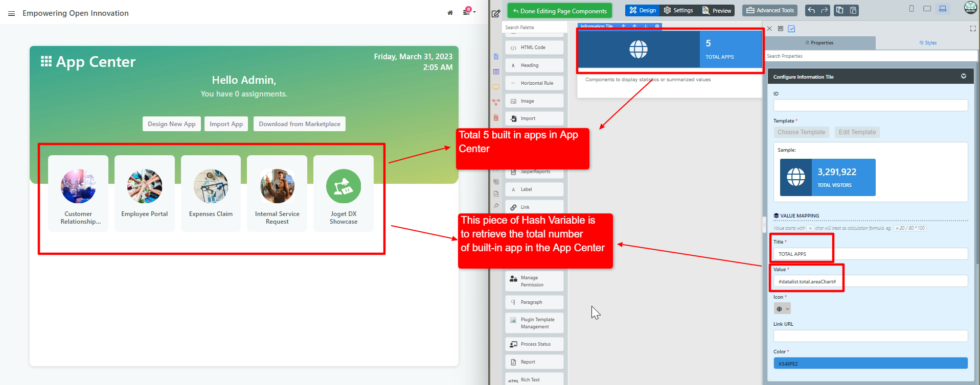Image resolution: width=980 pixels, height=385 pixels.
Task: Open the Color #348FE2 swatch
Action: pyautogui.click(x=871, y=364)
